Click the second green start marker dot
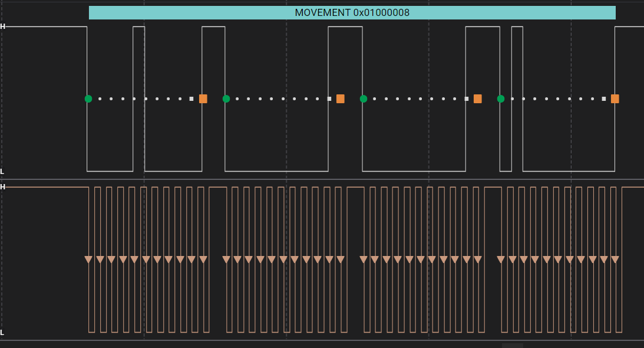 coord(226,99)
